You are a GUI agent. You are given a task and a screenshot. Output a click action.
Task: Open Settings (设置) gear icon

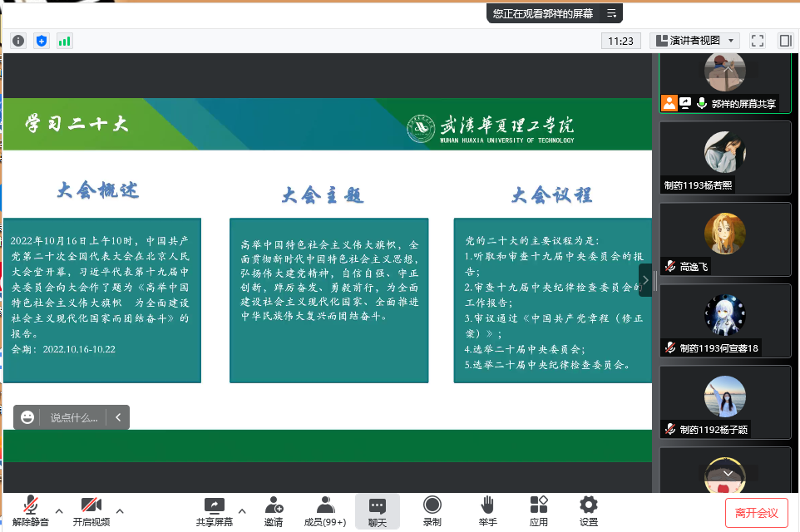coord(588,510)
